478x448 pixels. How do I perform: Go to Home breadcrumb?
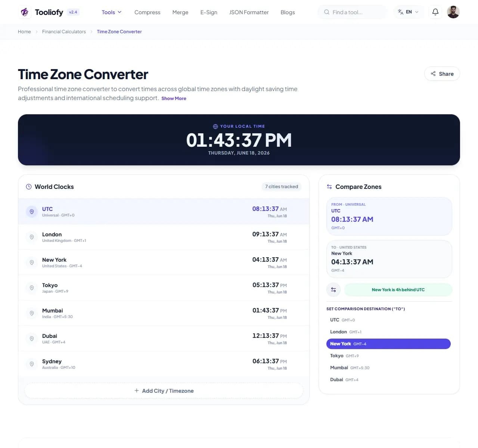pos(24,32)
